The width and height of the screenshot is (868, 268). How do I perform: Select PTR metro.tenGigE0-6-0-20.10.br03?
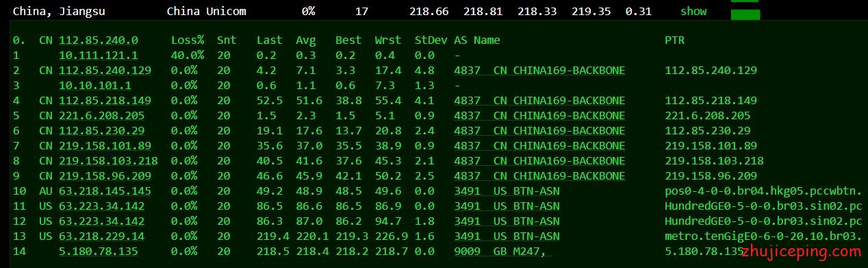pos(763,236)
